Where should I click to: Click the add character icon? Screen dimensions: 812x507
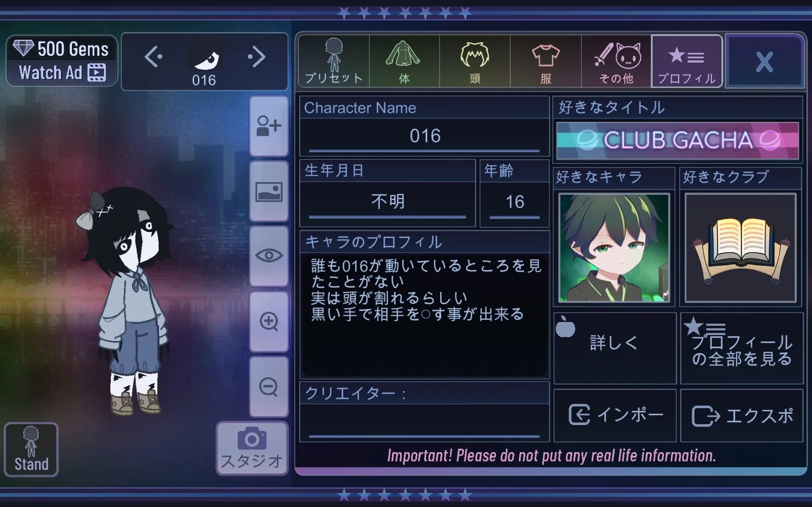pyautogui.click(x=269, y=126)
